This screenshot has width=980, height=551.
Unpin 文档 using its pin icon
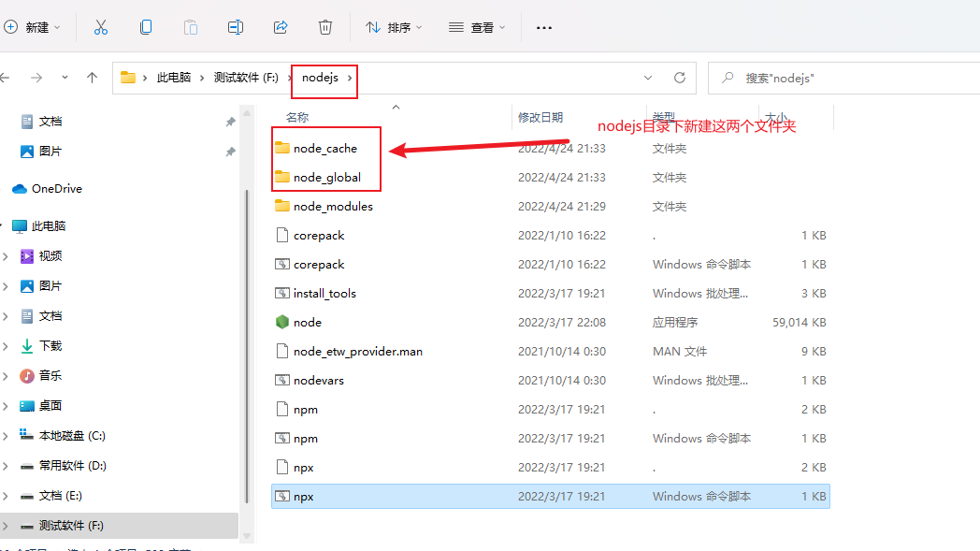pos(231,122)
